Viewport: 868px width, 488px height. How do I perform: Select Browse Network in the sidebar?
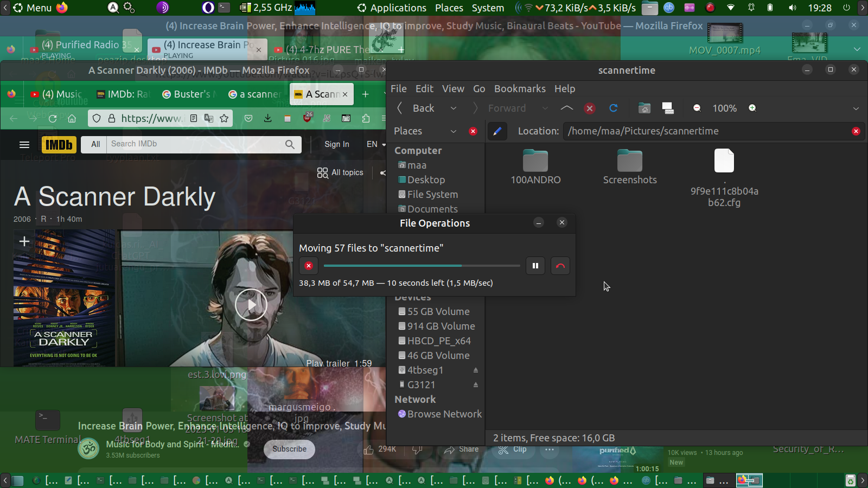click(439, 414)
